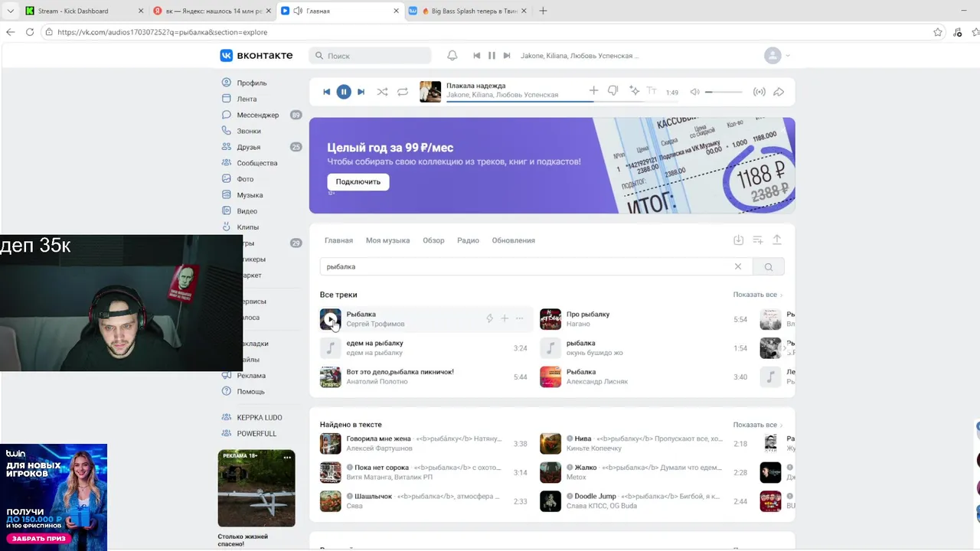Dislike the currently playing track
The width and height of the screenshot is (980, 551).
tap(612, 91)
